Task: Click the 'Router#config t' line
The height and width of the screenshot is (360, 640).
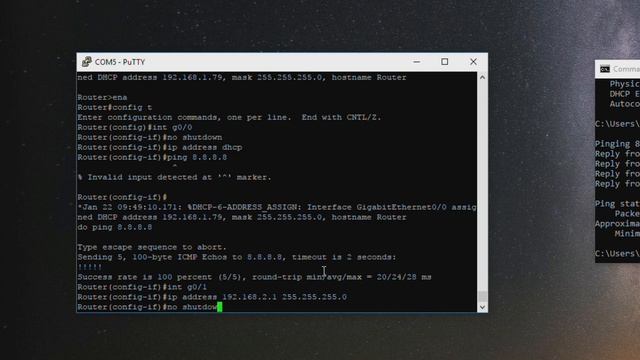Action: 115,107
